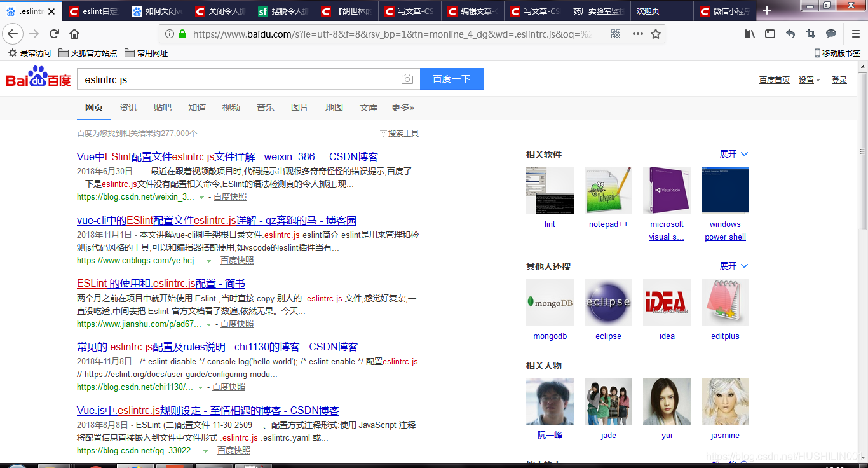Open 百度快照 for the cnblogs result
Image resolution: width=868 pixels, height=468 pixels.
point(237,260)
